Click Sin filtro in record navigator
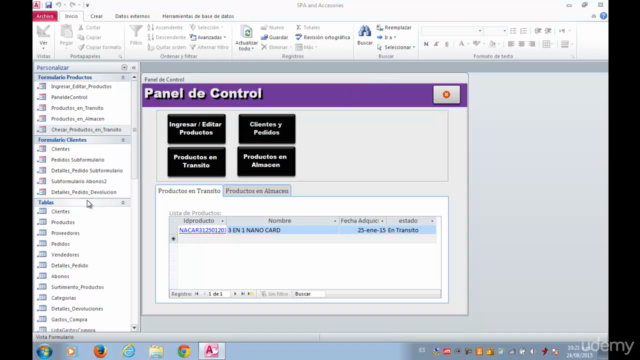The image size is (640, 360). [274, 294]
